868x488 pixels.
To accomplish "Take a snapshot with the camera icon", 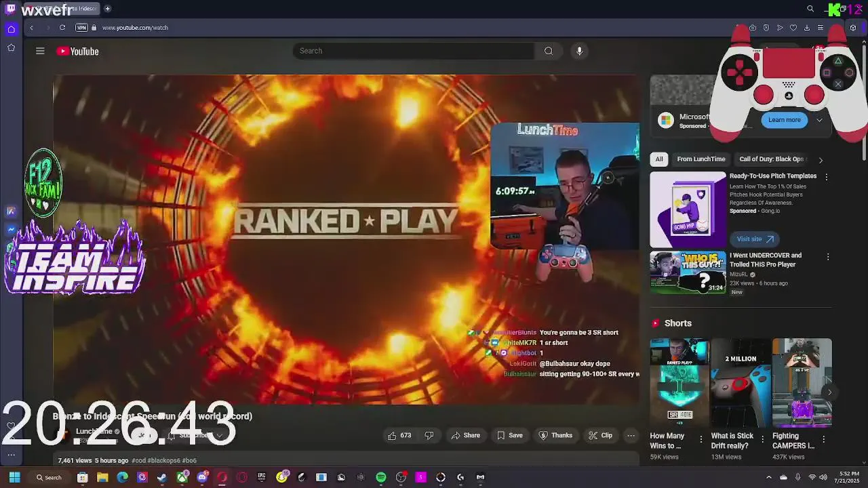I will click(753, 28).
